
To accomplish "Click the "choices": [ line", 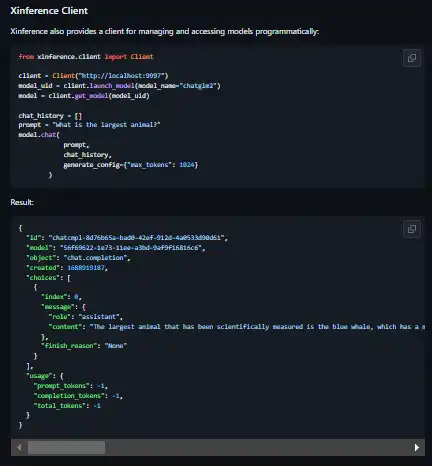I will coord(48,278).
